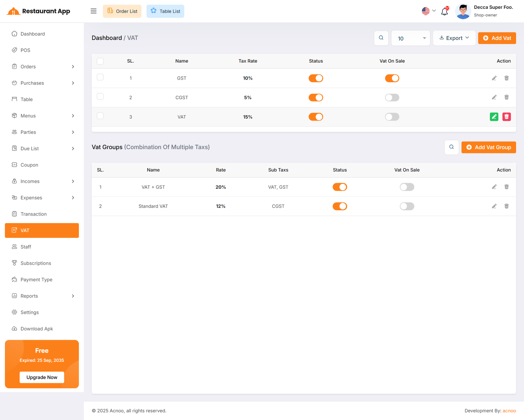Click the red delete icon for VAT row
This screenshot has height=420, width=524.
coord(506,117)
